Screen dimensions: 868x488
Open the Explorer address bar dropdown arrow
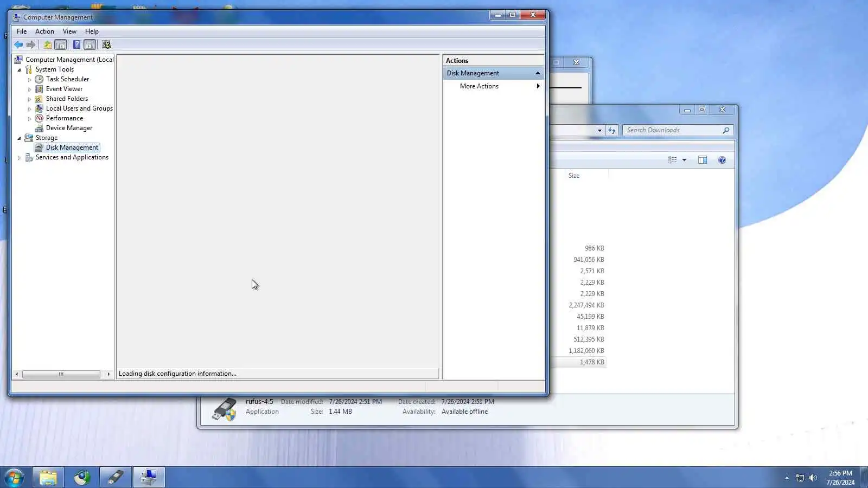click(599, 130)
